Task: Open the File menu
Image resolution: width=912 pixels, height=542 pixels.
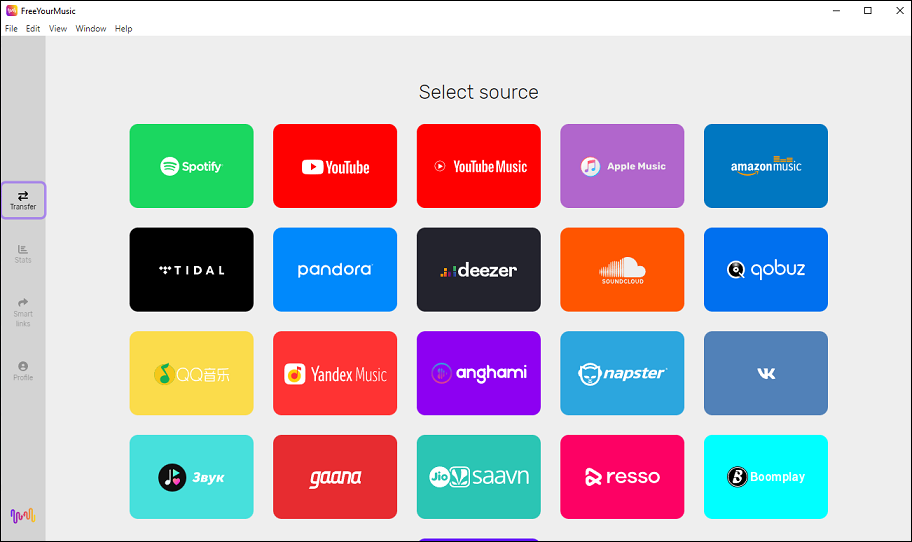Action: tap(11, 28)
